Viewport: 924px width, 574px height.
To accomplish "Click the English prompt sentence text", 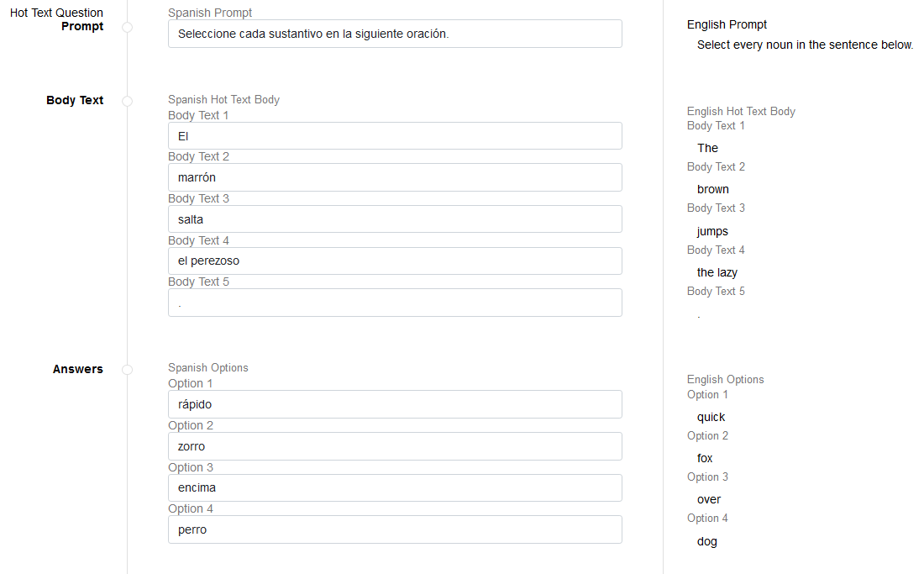I will pyautogui.click(x=805, y=45).
